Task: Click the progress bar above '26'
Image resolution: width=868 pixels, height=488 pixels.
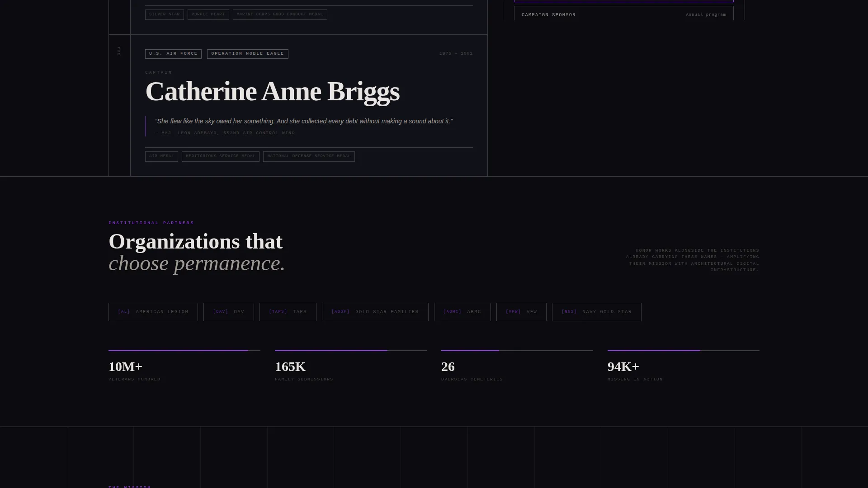Action: [517, 351]
